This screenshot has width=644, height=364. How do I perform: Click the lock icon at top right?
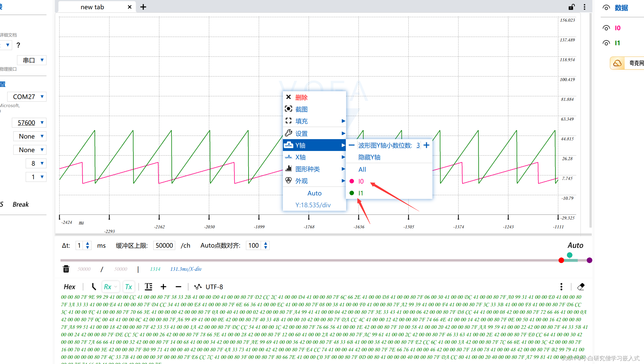(x=571, y=7)
